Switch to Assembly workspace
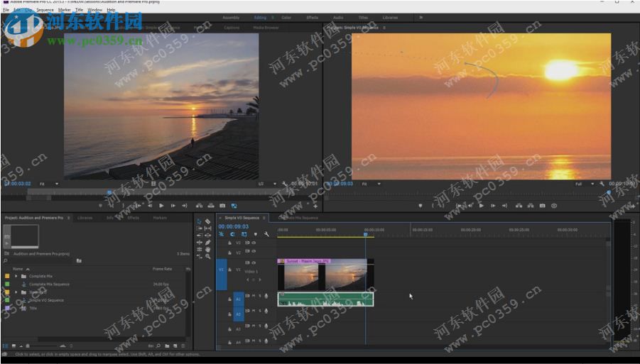 [x=231, y=18]
